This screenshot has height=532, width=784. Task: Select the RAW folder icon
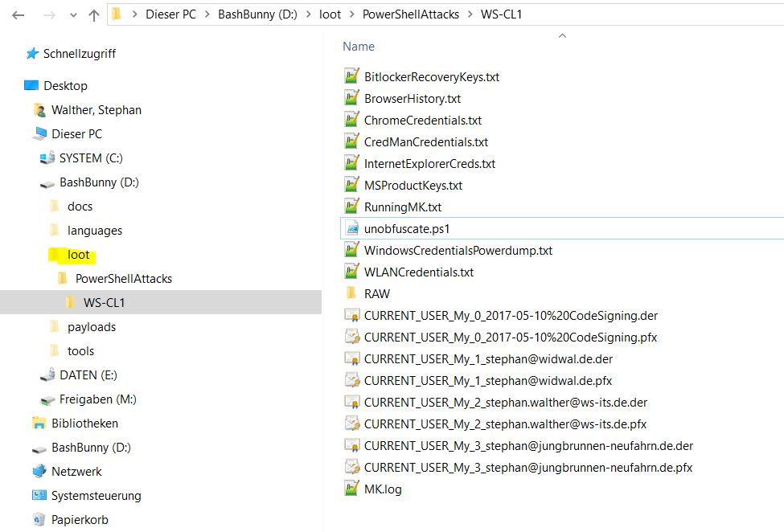[x=351, y=293]
